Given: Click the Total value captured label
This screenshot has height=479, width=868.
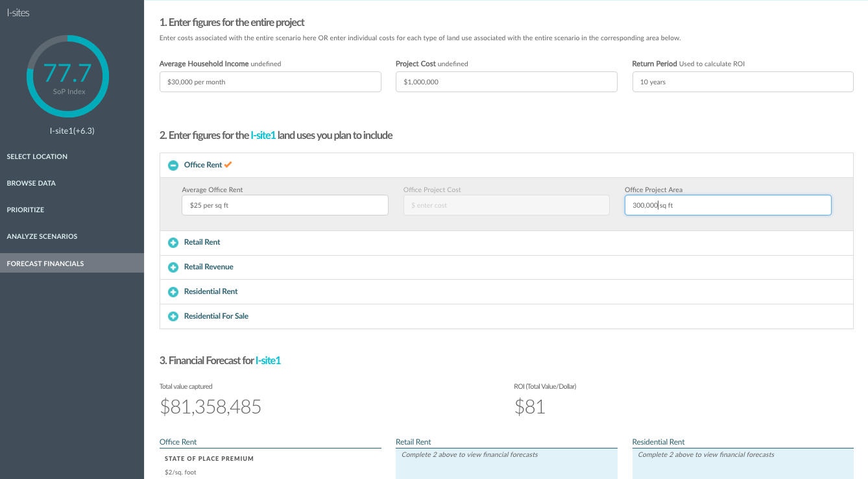Looking at the screenshot, I should click(186, 386).
